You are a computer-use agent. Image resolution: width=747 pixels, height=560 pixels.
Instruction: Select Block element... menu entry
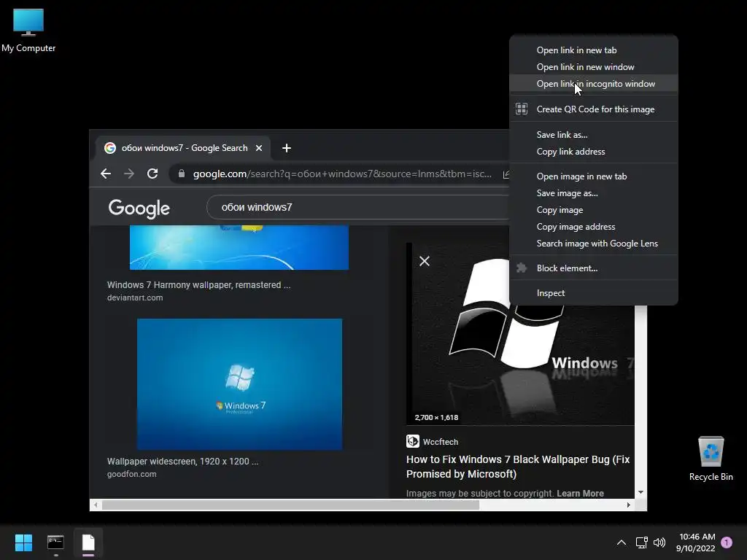(x=594, y=268)
